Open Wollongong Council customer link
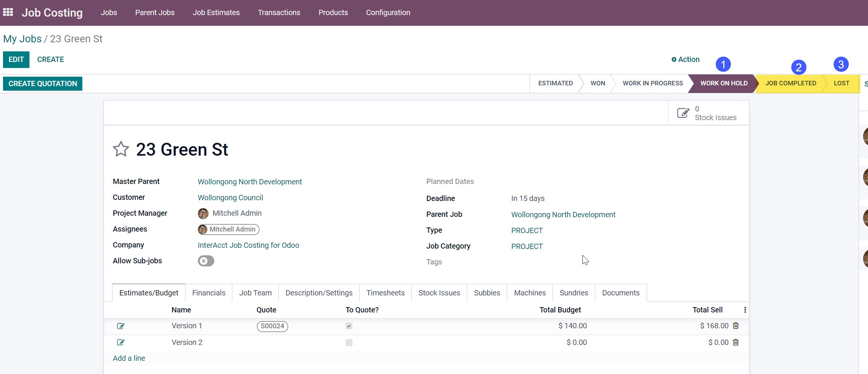This screenshot has height=374, width=868. (x=230, y=198)
